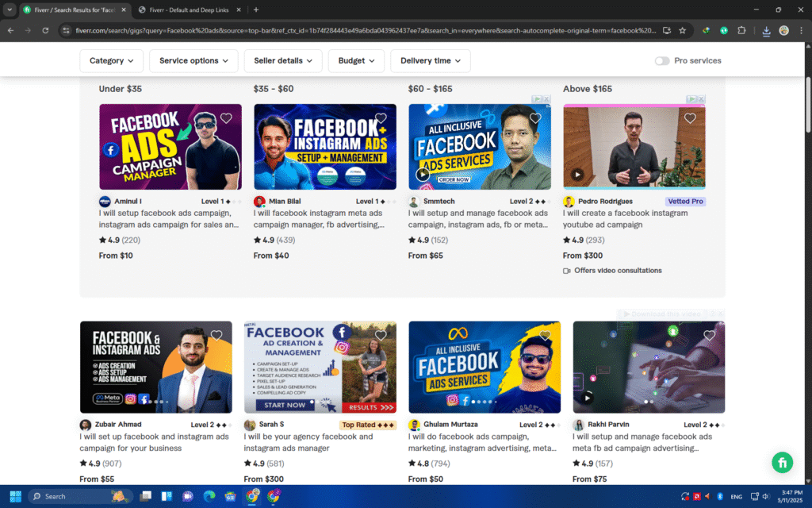Open Aminul I seller profile
Image resolution: width=812 pixels, height=508 pixels.
pyautogui.click(x=128, y=201)
